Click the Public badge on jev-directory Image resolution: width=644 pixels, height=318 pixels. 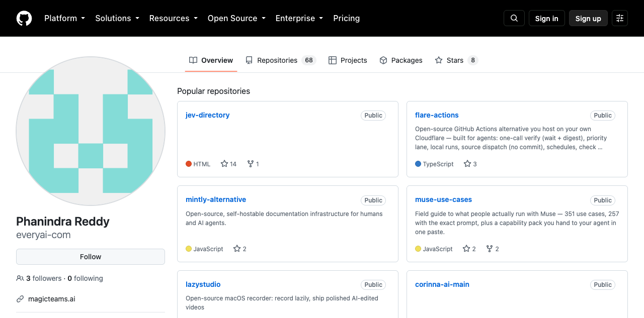coord(373,116)
